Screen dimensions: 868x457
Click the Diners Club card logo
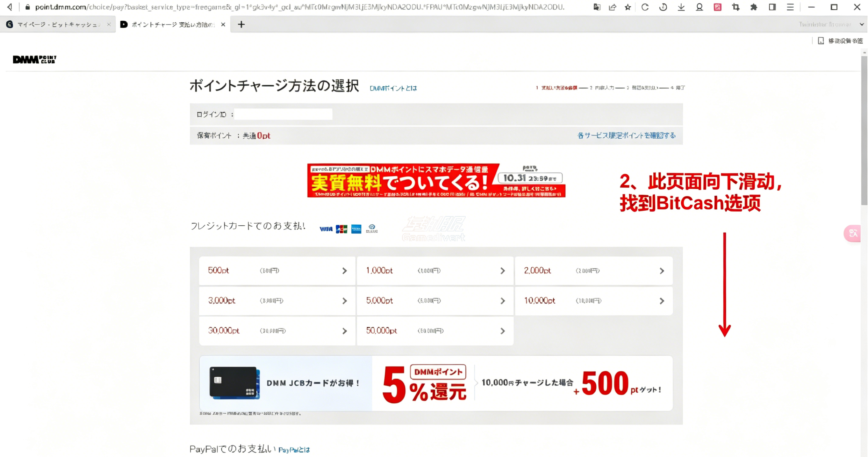(372, 229)
